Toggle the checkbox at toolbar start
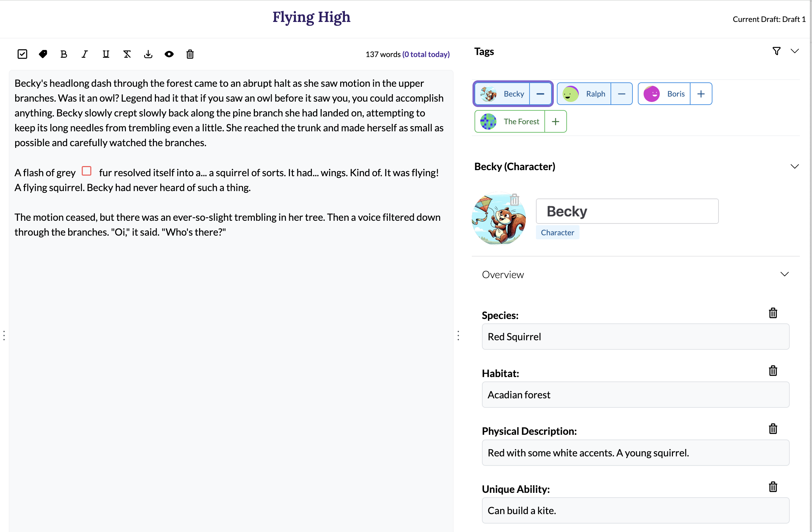This screenshot has width=812, height=532. pos(23,54)
